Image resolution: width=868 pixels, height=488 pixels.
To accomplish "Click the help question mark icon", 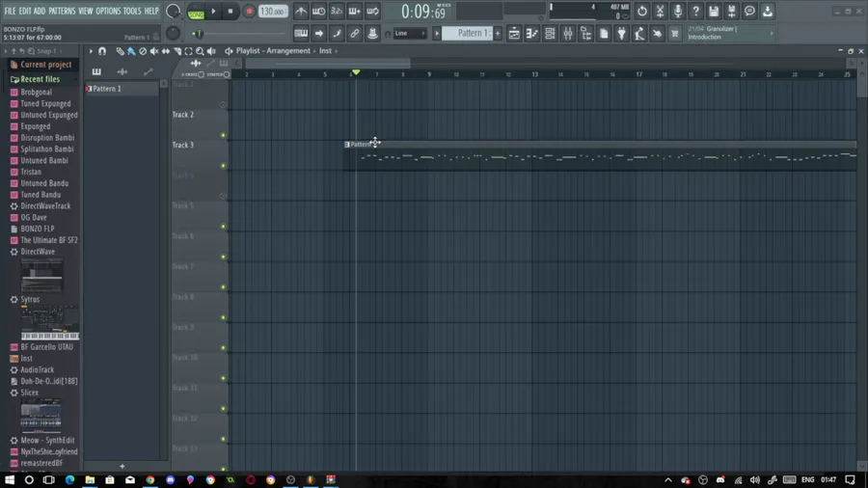I will (x=695, y=11).
